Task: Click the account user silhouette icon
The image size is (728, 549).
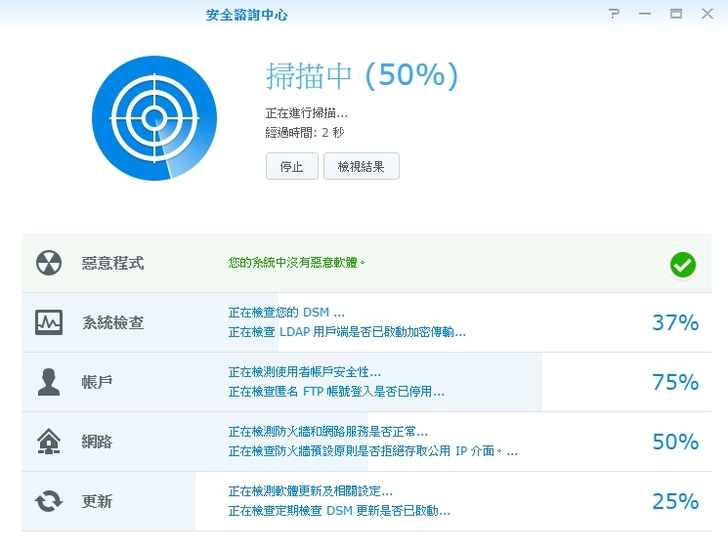Action: coord(48,382)
